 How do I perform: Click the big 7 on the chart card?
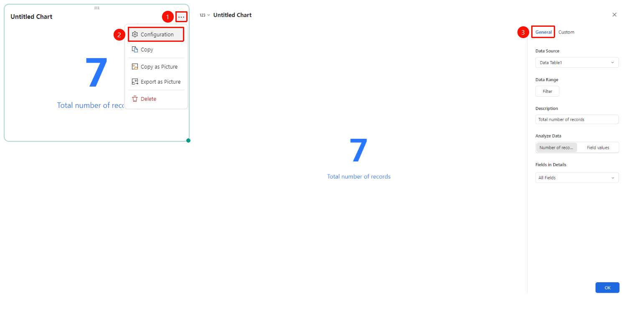(x=96, y=73)
